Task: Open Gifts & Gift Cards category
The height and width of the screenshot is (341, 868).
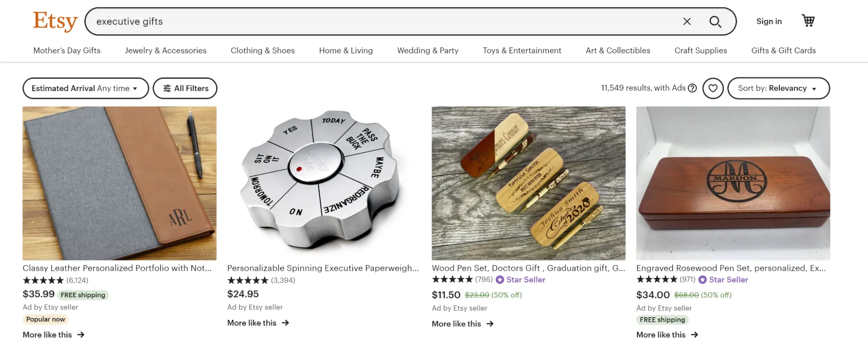Action: (783, 50)
